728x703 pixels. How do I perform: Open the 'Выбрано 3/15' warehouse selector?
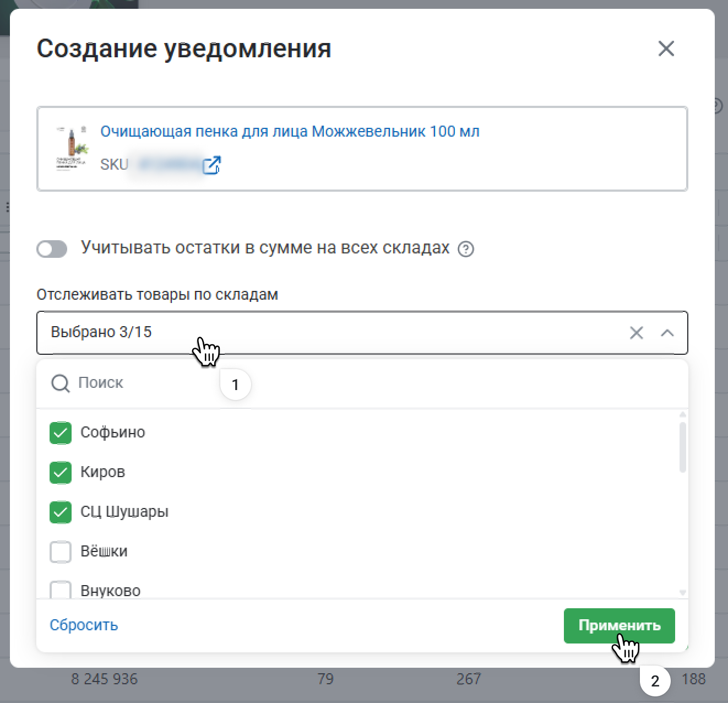[x=330, y=333]
